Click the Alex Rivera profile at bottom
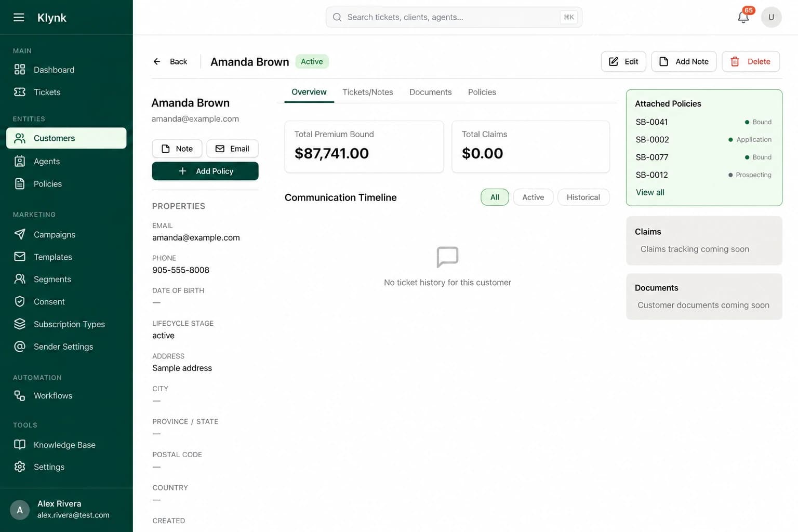The width and height of the screenshot is (798, 532). (66, 510)
